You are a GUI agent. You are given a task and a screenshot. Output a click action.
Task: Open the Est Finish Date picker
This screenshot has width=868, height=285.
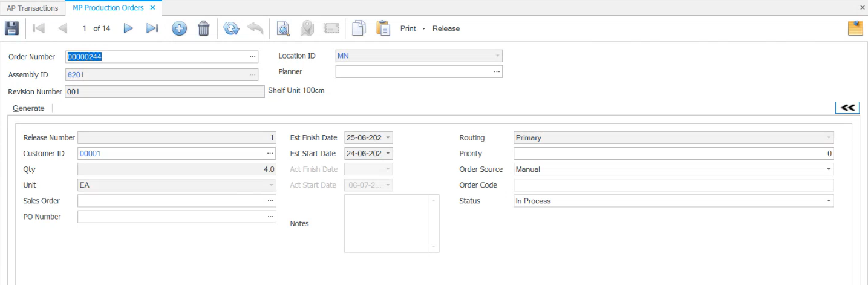(388, 138)
